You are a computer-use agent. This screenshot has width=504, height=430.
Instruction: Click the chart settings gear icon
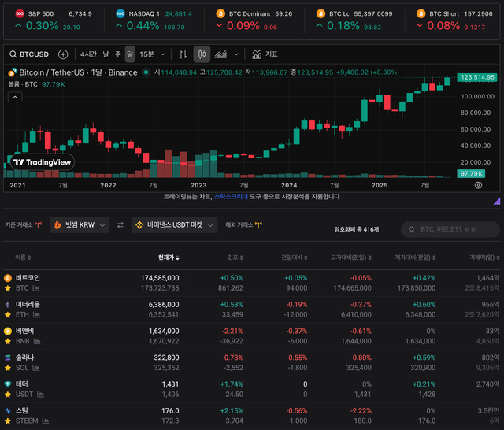[x=478, y=185]
